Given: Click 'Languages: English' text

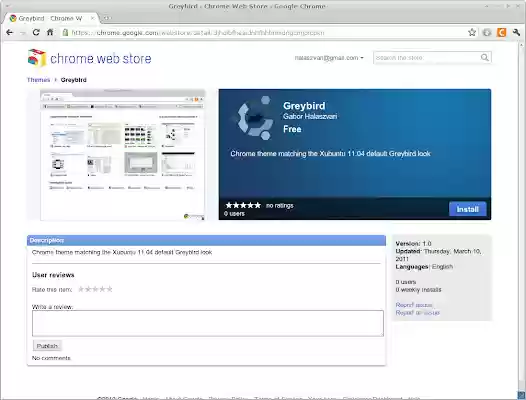Looking at the screenshot, I should click(x=424, y=267).
